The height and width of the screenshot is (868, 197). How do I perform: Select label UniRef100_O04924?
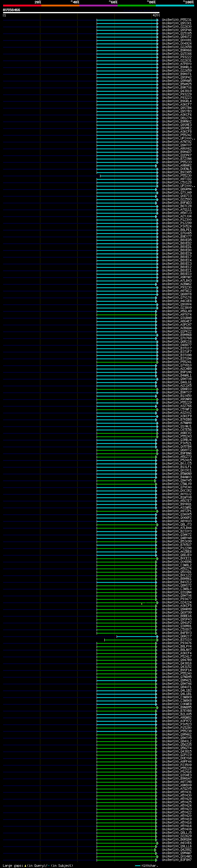pos(177,43)
